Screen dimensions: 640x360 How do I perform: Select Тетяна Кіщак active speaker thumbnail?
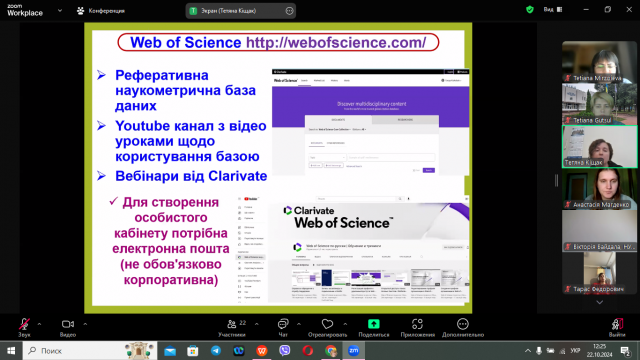point(599,147)
